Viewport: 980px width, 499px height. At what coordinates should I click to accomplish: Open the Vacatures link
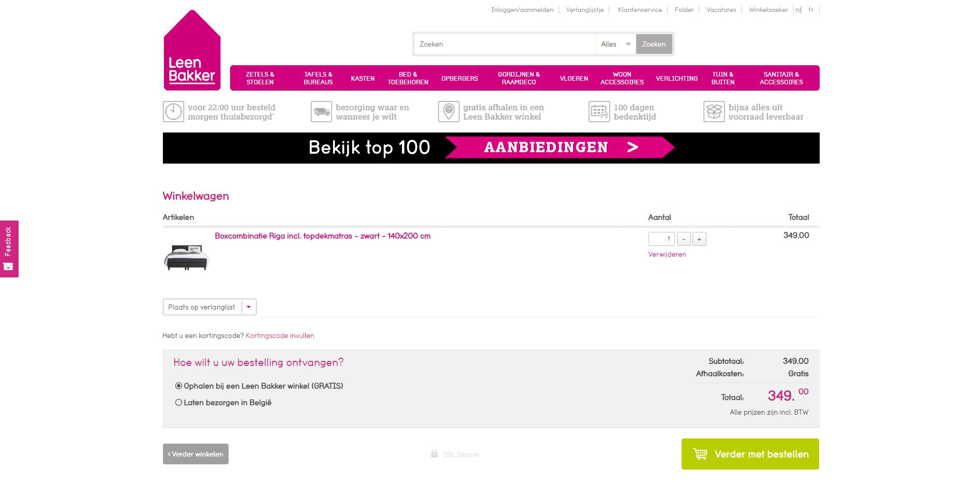click(x=721, y=10)
